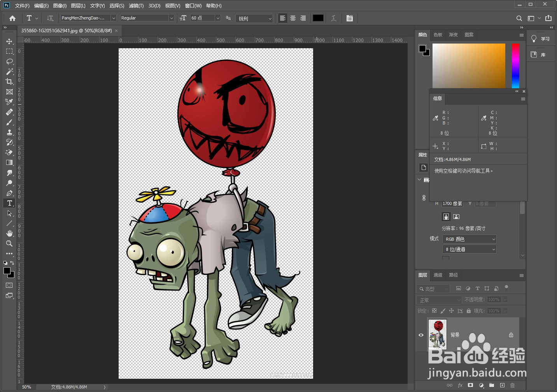Switch to the 通道 tab
The image size is (557, 392).
[438, 275]
